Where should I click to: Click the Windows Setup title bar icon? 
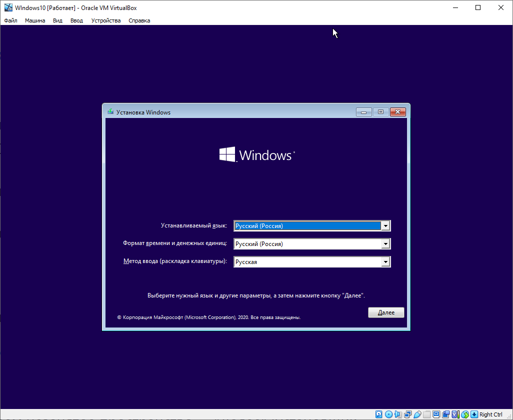tap(110, 112)
